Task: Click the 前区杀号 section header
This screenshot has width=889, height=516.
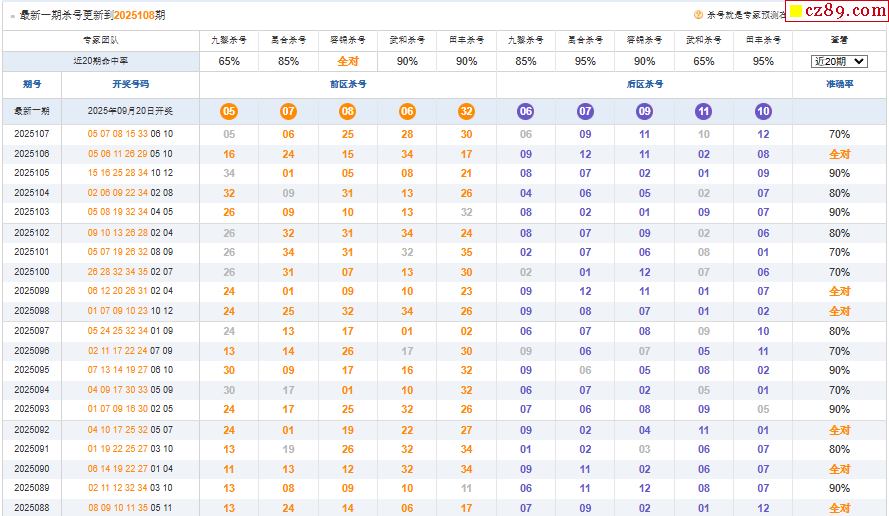Action: coord(348,84)
